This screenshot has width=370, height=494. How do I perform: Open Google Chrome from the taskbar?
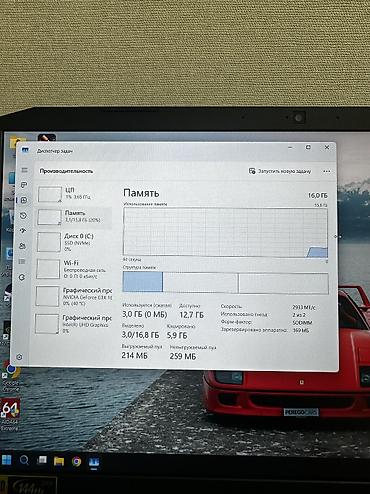click(x=76, y=461)
